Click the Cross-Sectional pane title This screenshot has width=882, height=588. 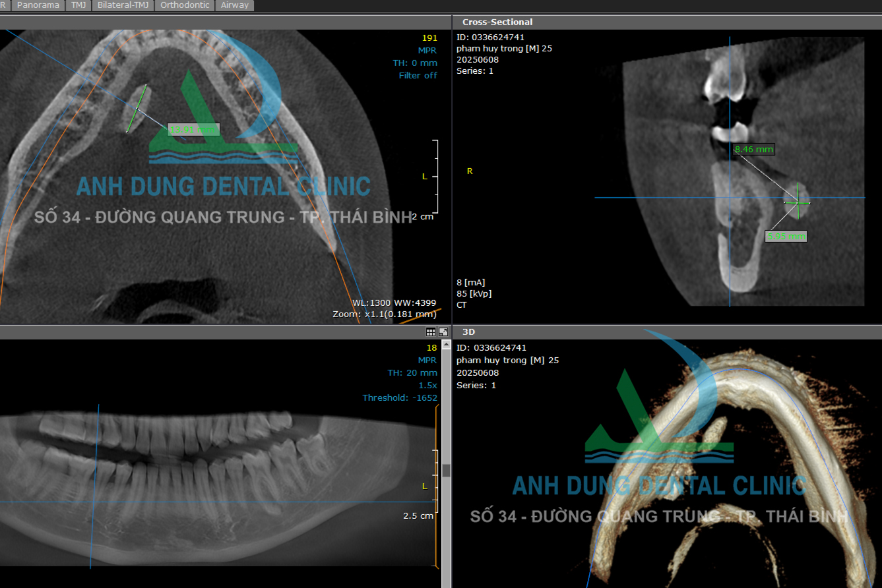pos(497,22)
